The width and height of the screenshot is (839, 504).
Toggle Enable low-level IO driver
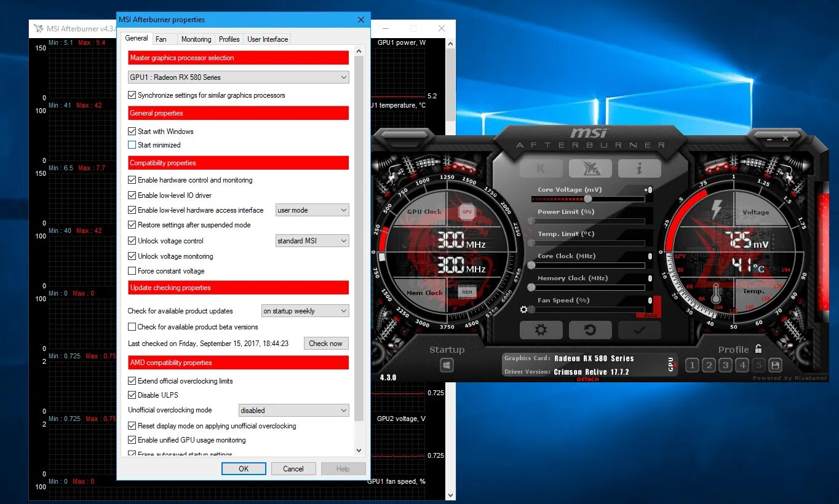132,195
